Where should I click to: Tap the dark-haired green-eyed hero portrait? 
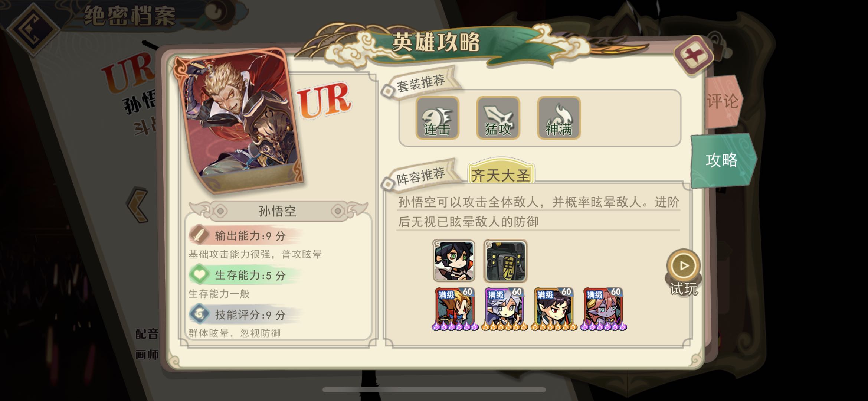454,261
